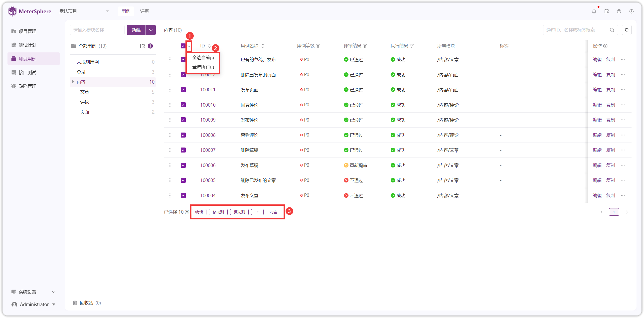Open the task center icon in header
The width and height of the screenshot is (644, 318).
click(607, 11)
